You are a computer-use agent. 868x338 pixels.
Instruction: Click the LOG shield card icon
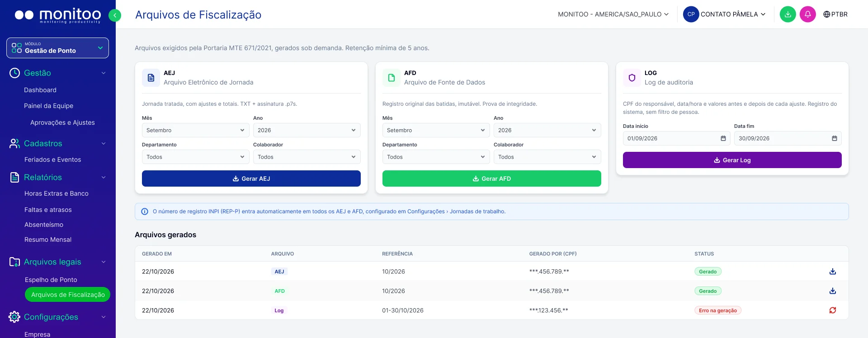pos(632,78)
